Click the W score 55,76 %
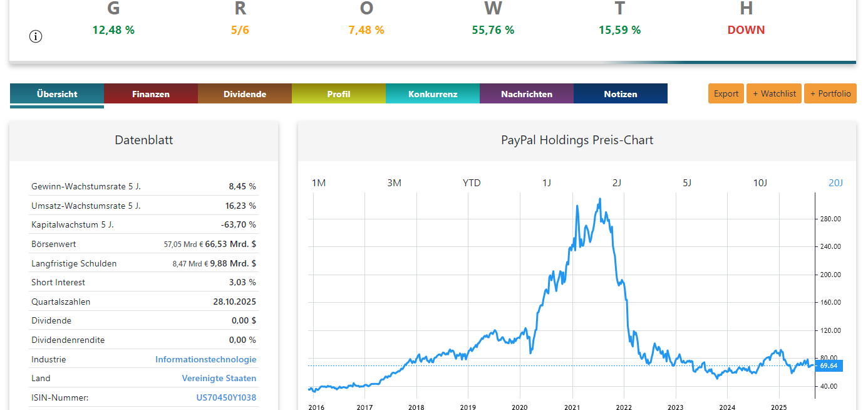868x410 pixels. tap(493, 30)
